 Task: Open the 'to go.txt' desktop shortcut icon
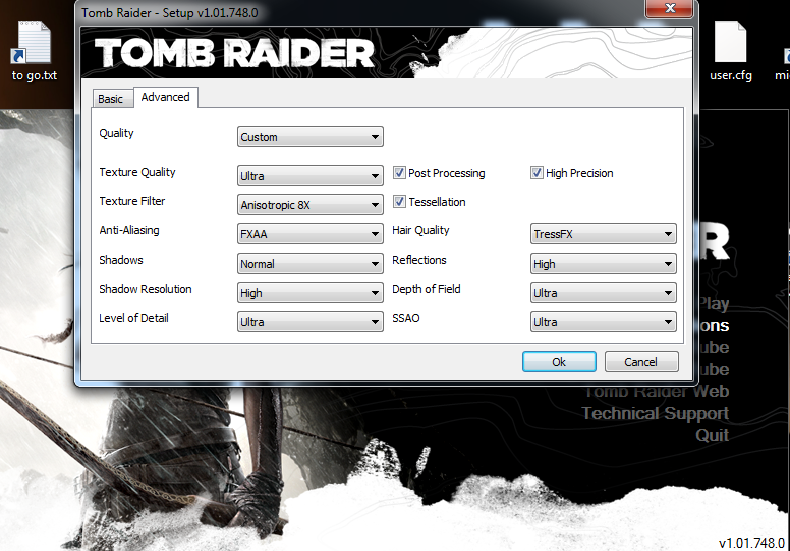click(x=33, y=50)
